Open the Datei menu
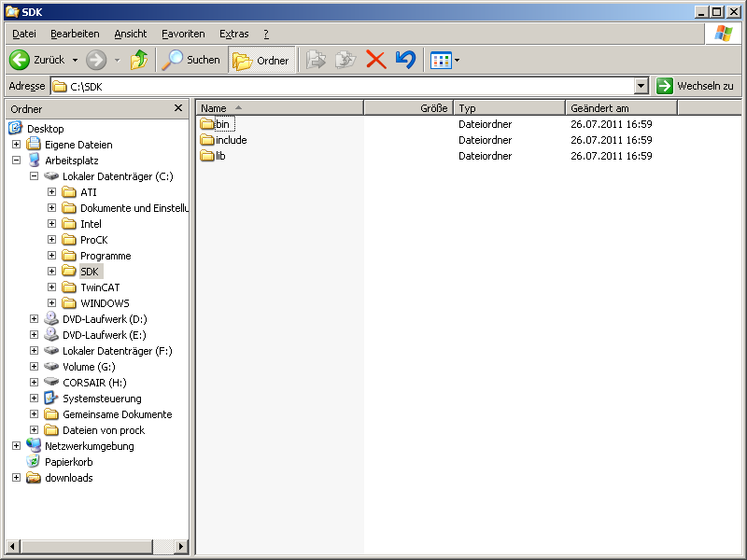Image resolution: width=747 pixels, height=560 pixels. pos(24,34)
